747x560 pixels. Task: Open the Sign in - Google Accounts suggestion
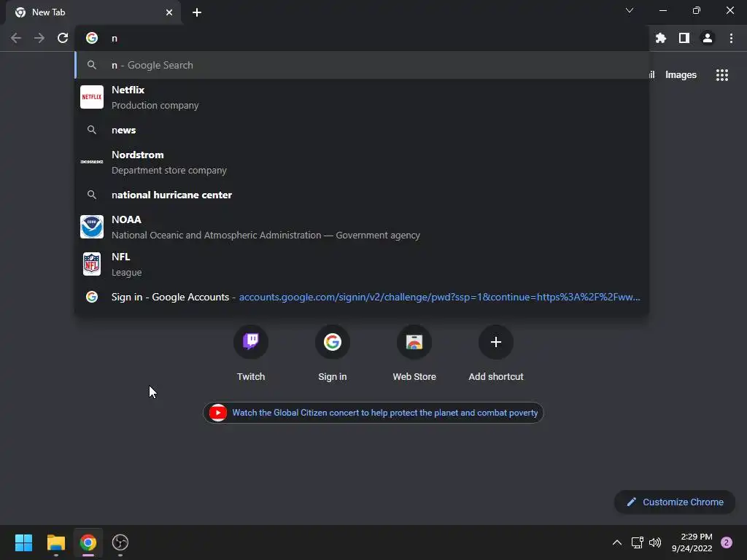(362, 297)
